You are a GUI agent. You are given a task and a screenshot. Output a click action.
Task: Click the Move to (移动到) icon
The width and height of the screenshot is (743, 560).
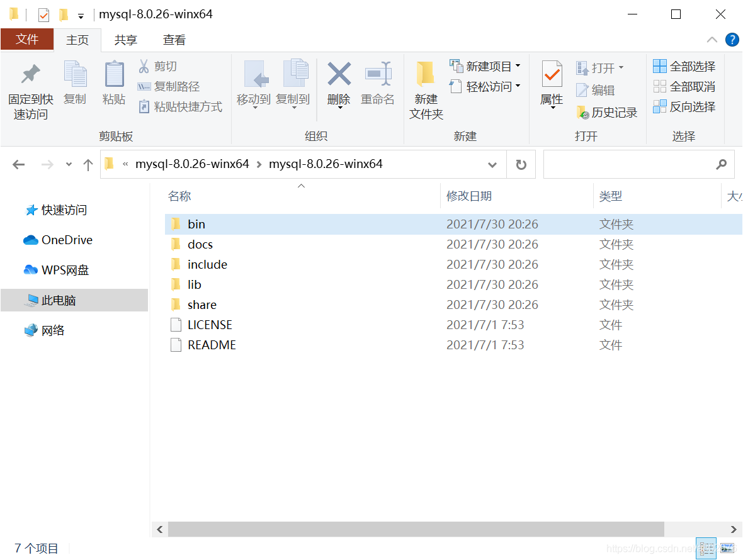[255, 74]
